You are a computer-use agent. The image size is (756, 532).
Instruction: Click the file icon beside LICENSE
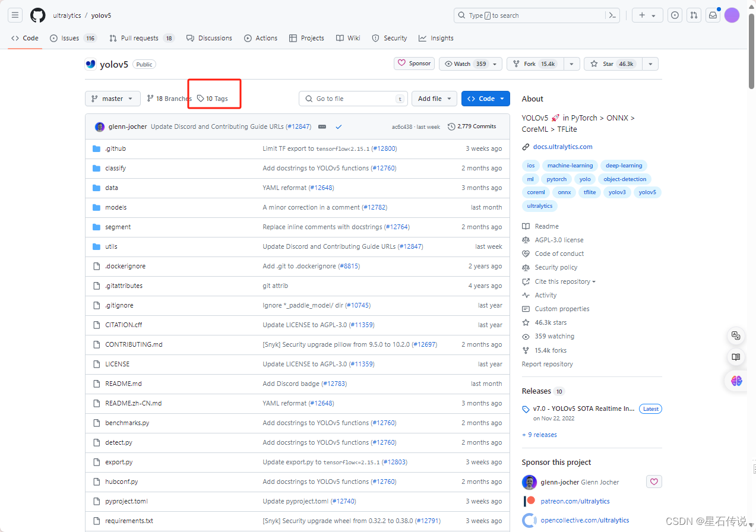97,364
